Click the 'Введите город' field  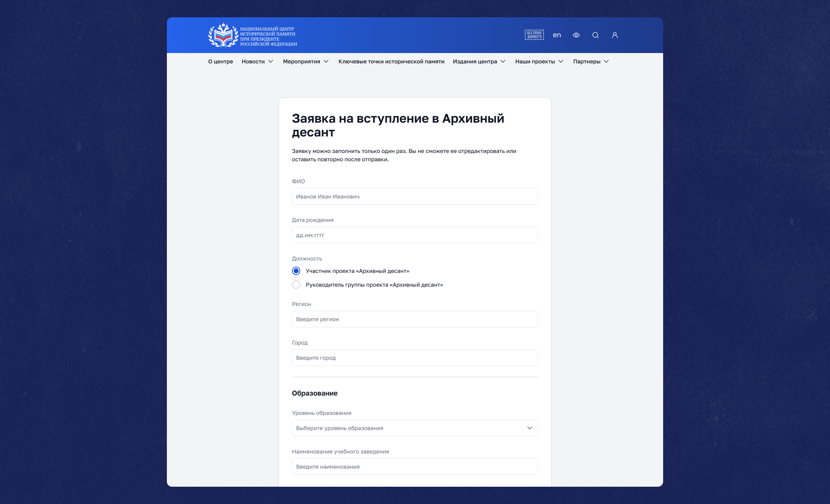click(414, 358)
